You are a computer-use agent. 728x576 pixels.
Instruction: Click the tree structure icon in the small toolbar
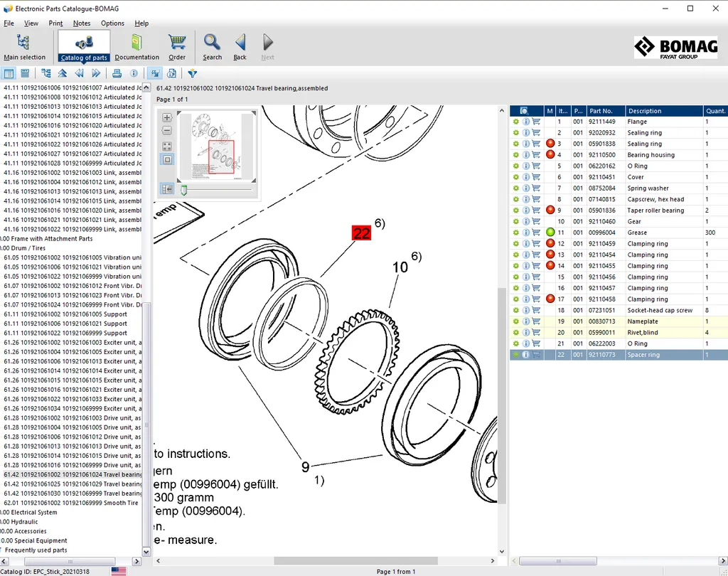(x=46, y=73)
